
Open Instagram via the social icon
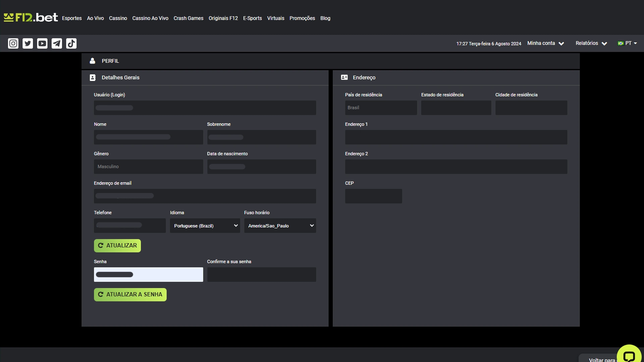click(x=13, y=43)
